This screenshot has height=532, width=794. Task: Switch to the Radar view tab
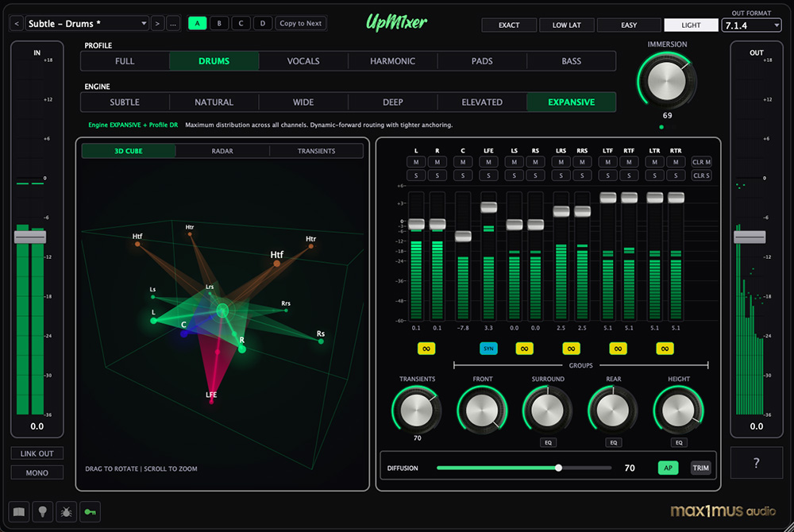pyautogui.click(x=222, y=151)
